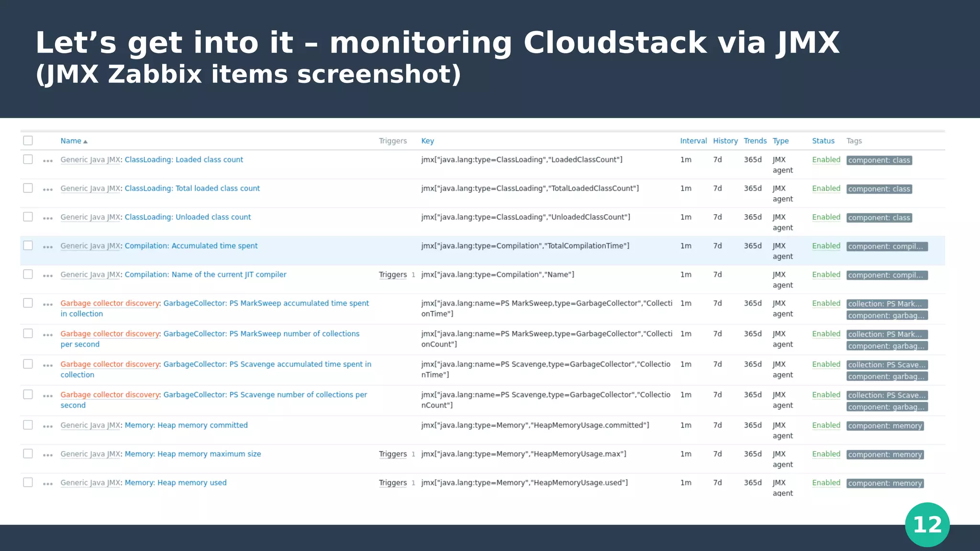This screenshot has height=551, width=980.
Task: Open three-dot menu for PS Scavenge accumulated time
Action: point(48,365)
